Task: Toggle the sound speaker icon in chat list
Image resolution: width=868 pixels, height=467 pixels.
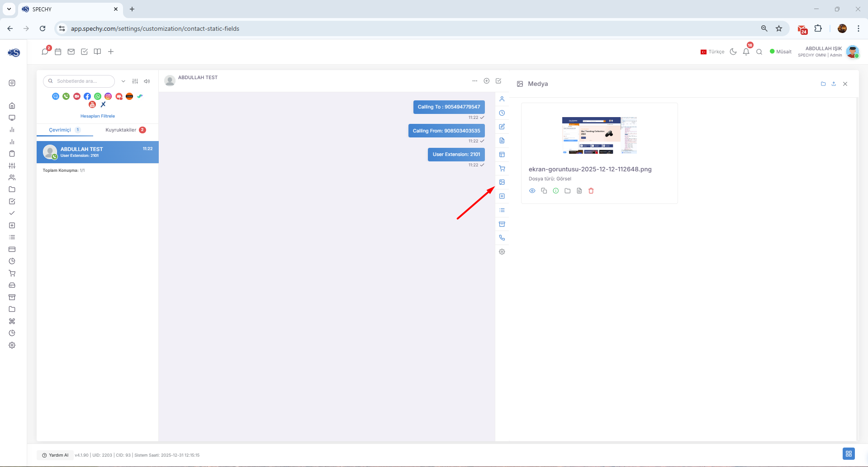Action: [147, 81]
